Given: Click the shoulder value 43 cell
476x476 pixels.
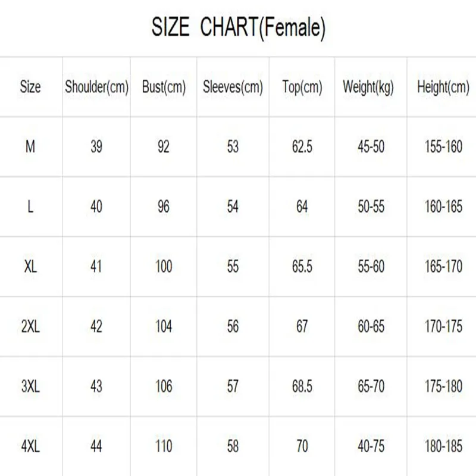Looking at the screenshot, I should click(x=96, y=386).
